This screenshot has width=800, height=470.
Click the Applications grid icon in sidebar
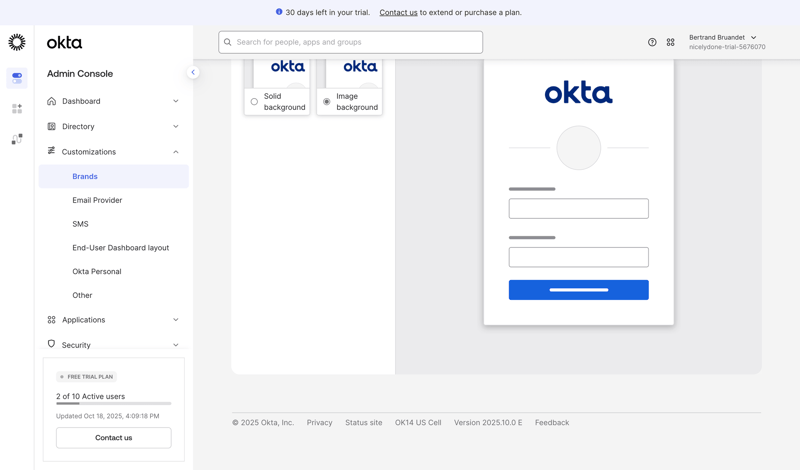pyautogui.click(x=52, y=319)
